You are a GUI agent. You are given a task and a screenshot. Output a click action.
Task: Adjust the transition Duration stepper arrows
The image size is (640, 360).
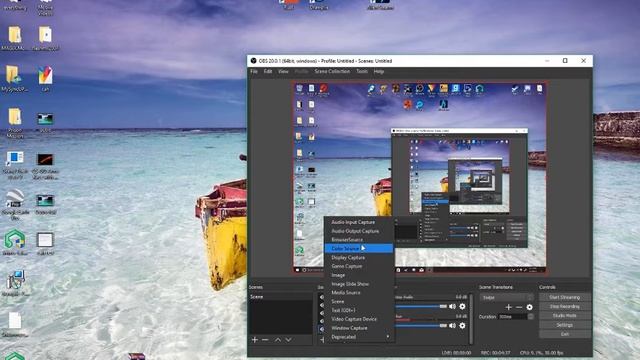click(x=531, y=317)
